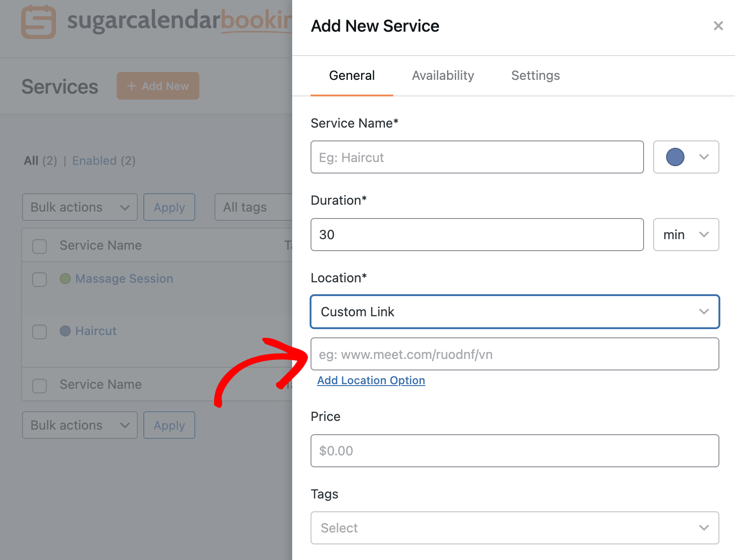Click the blue dot beside Haircut
The image size is (735, 560).
[65, 331]
